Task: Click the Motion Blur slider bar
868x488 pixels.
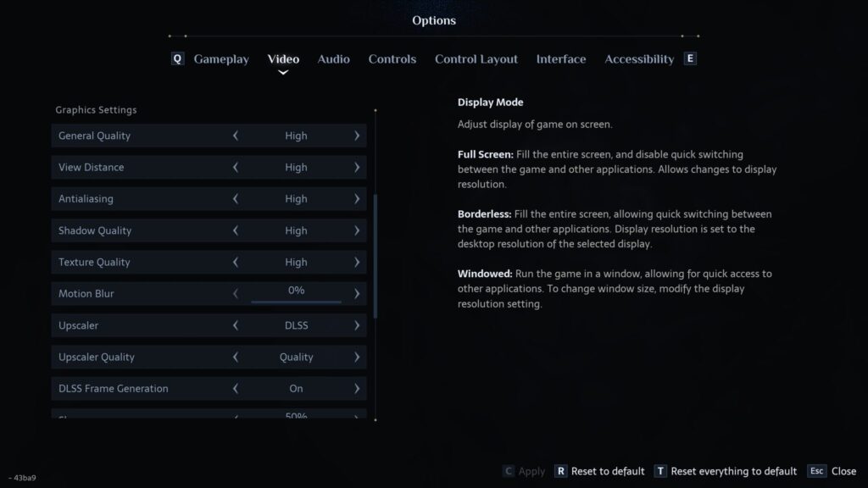Action: pyautogui.click(x=296, y=302)
